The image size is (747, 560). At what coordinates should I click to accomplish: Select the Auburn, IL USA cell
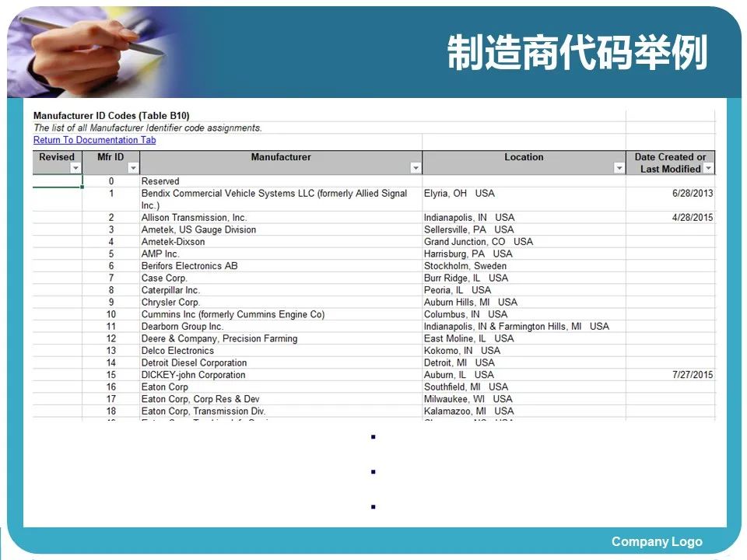pos(524,375)
